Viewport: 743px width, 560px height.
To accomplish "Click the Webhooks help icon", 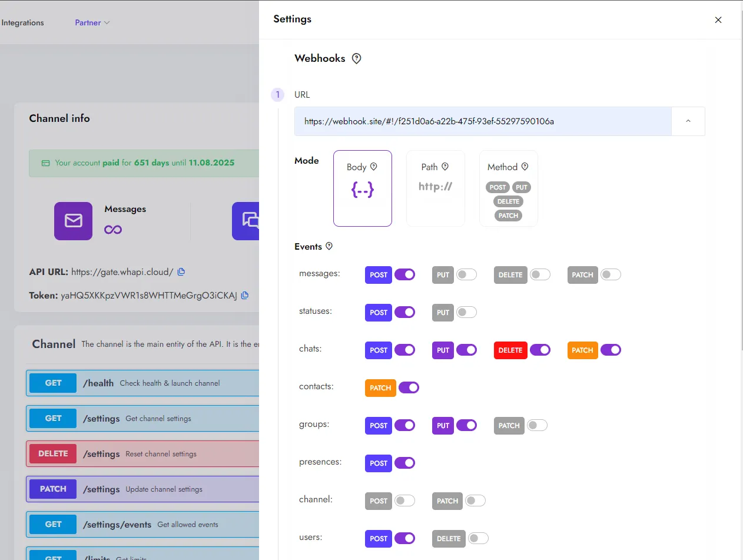I will (x=356, y=58).
